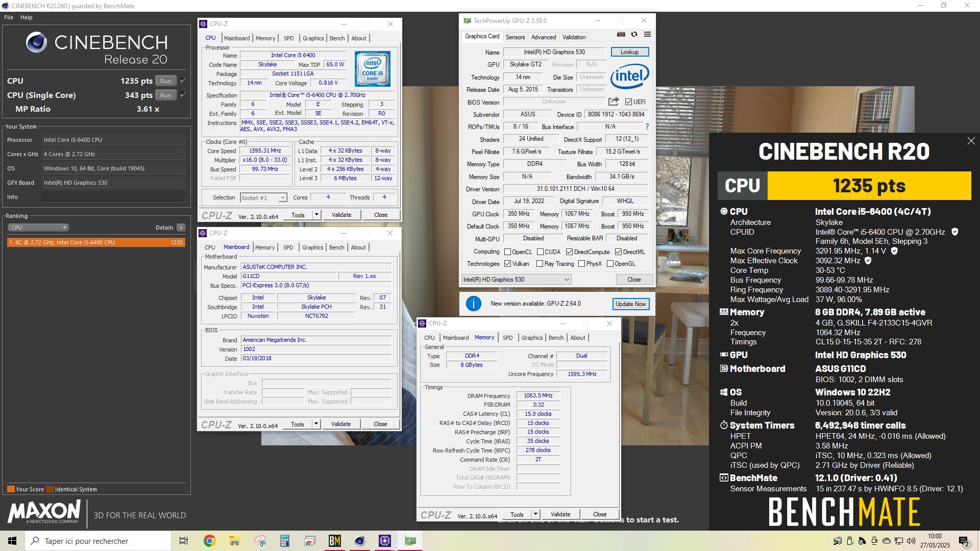
Task: Click the blue info icon in update notice
Action: click(473, 304)
